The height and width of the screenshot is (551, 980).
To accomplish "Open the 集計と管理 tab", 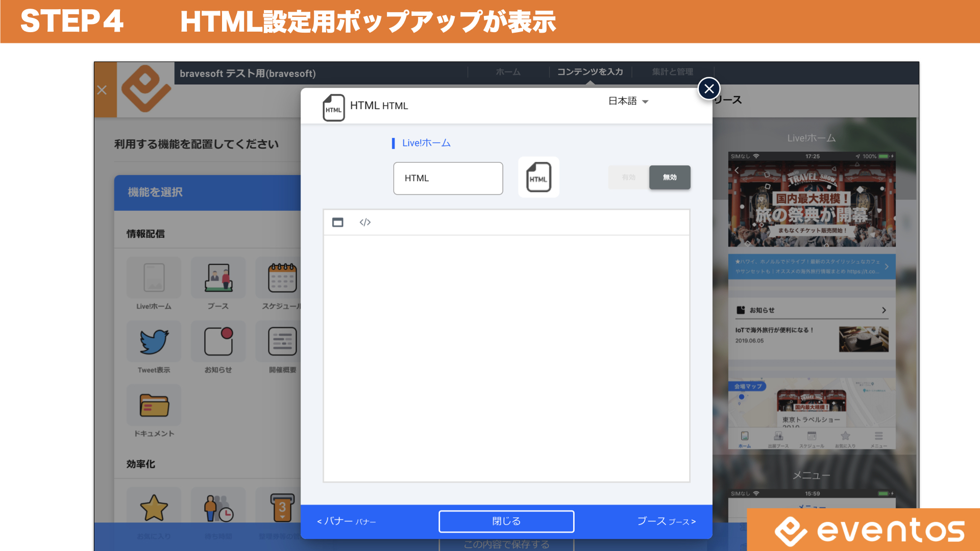I will [x=673, y=72].
